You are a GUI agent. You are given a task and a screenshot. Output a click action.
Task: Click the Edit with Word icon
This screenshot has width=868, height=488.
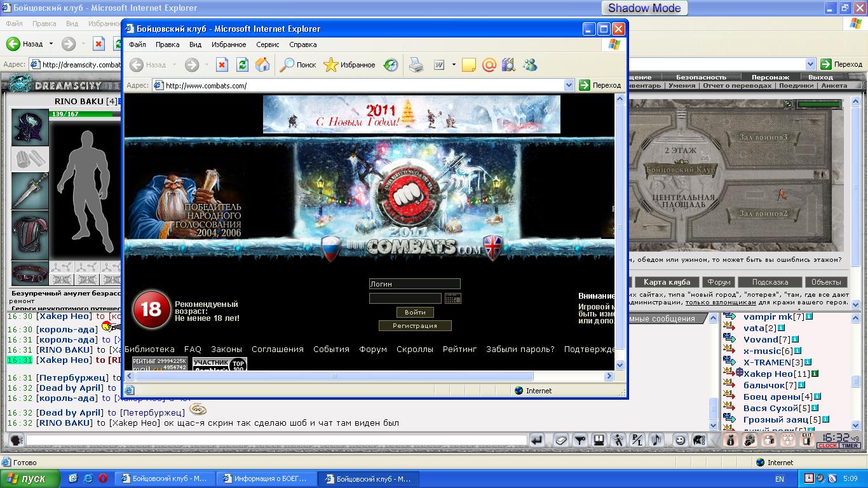pos(439,65)
